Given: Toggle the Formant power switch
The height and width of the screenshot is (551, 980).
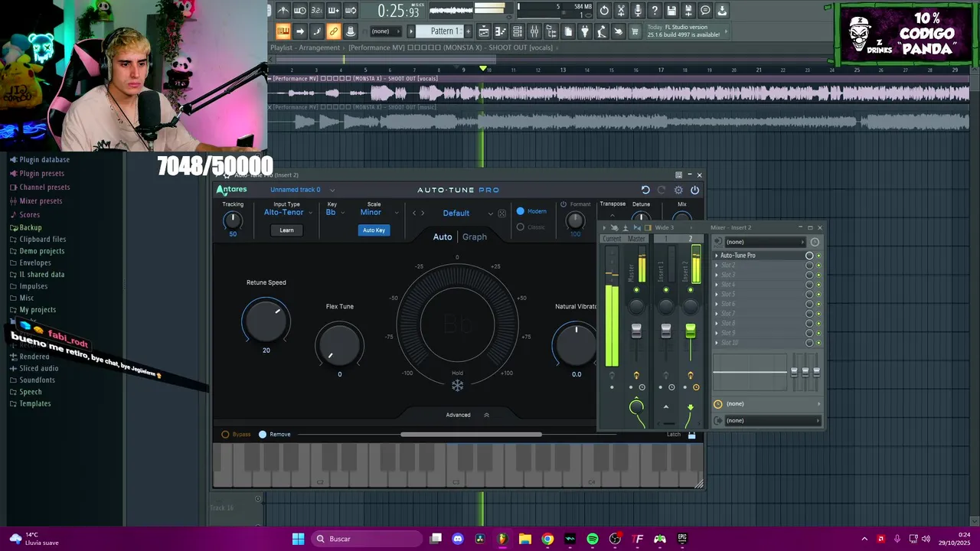Looking at the screenshot, I should click(563, 204).
